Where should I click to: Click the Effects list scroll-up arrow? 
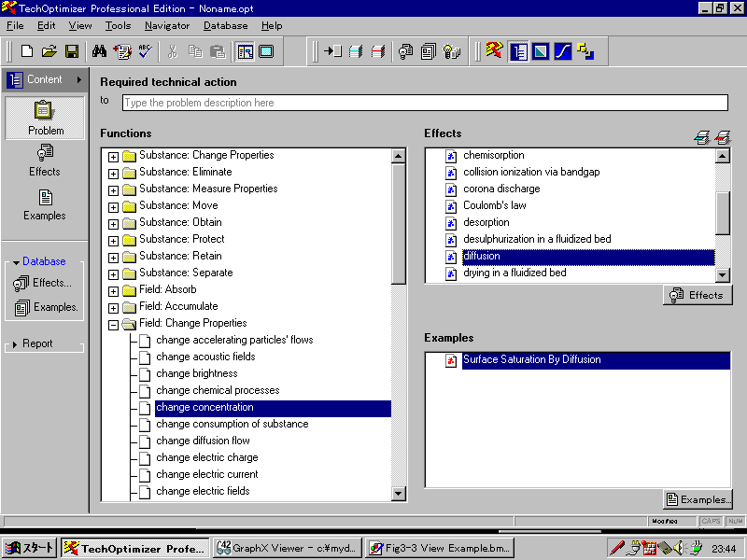(x=723, y=156)
